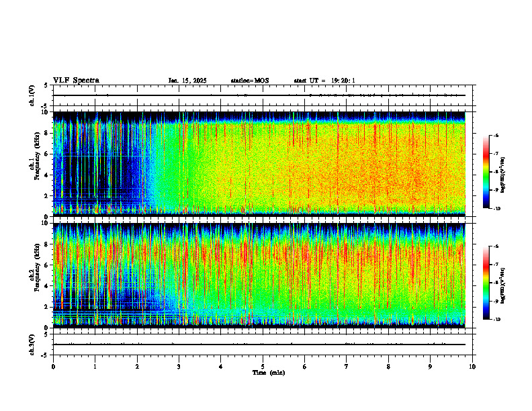Click the ch.3 voltage trace strip at bottom
Screen dimensions: 532x411
[259, 345]
